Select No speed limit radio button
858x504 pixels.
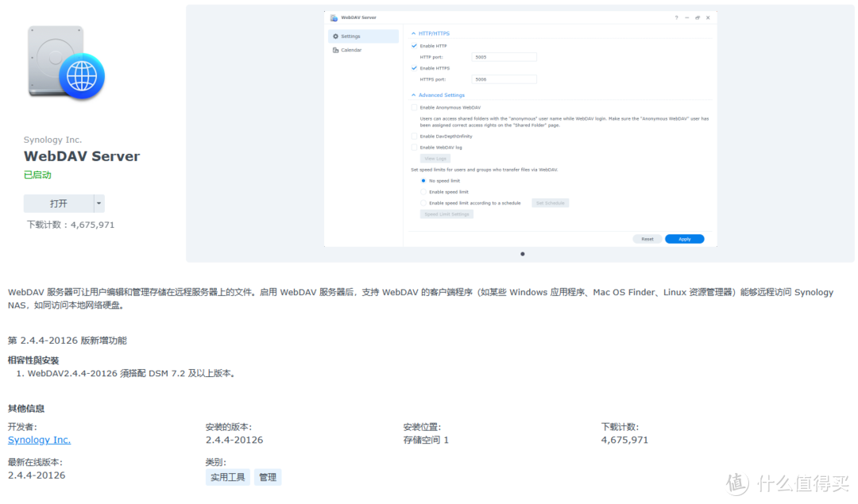point(423,181)
